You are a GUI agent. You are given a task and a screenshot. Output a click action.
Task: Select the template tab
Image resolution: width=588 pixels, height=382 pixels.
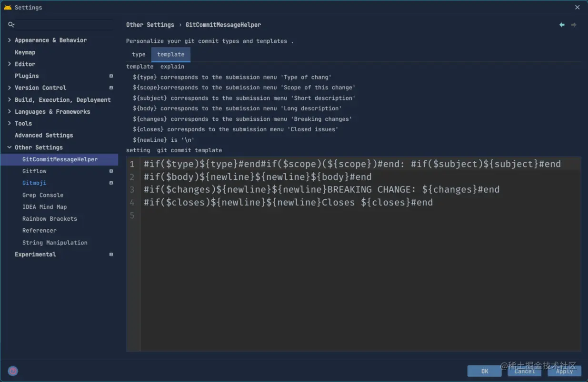(170, 54)
